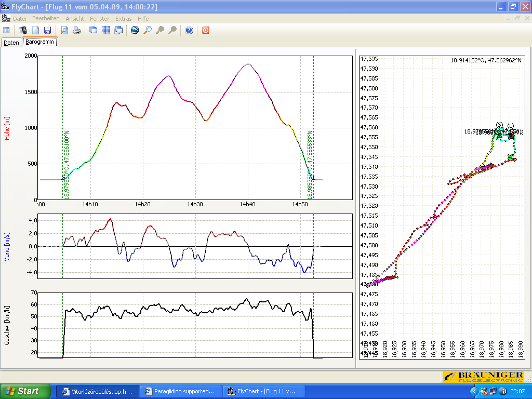Screen dimensions: 532x399
Task: Show the flight in Google Earth
Action: click(135, 31)
